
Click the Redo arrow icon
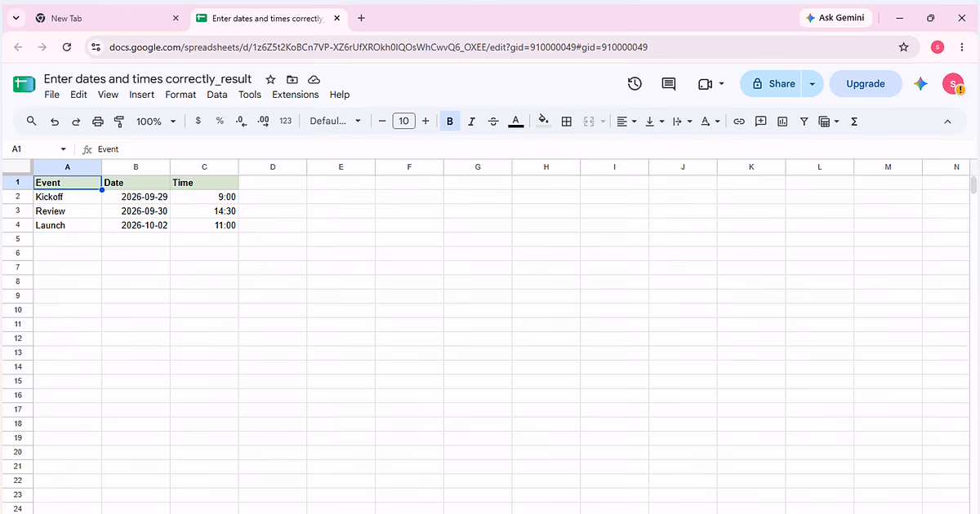[76, 121]
